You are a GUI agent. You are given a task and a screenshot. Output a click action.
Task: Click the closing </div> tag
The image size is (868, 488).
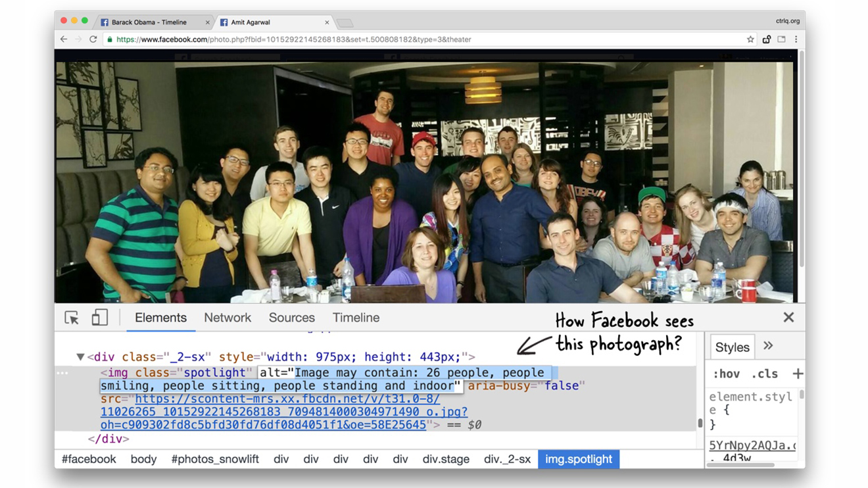pyautogui.click(x=108, y=439)
